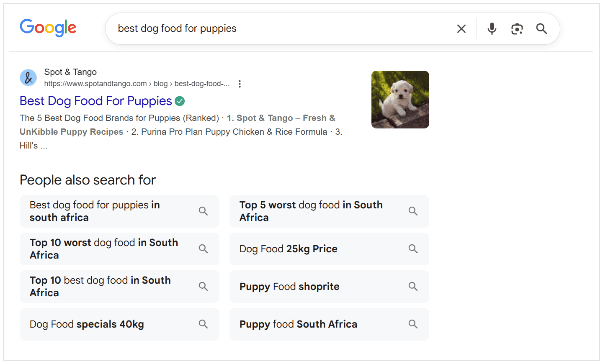The image size is (603, 364).
Task: Click the magnifier icon on the Dog Food specials 40kg chip
Action: click(203, 324)
